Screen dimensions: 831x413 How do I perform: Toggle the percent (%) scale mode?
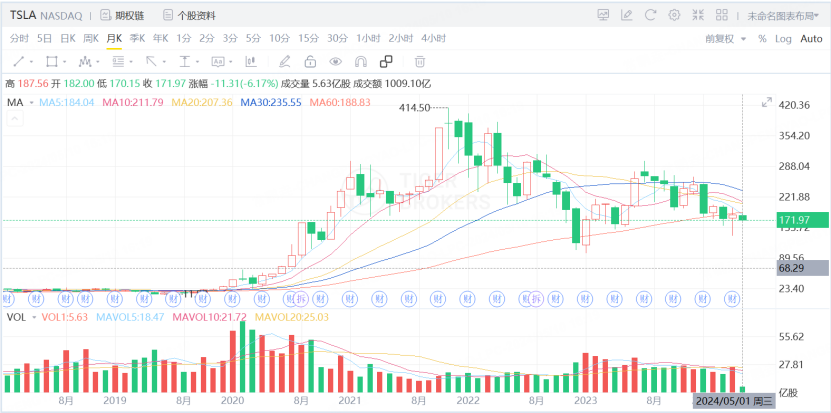[761, 38]
